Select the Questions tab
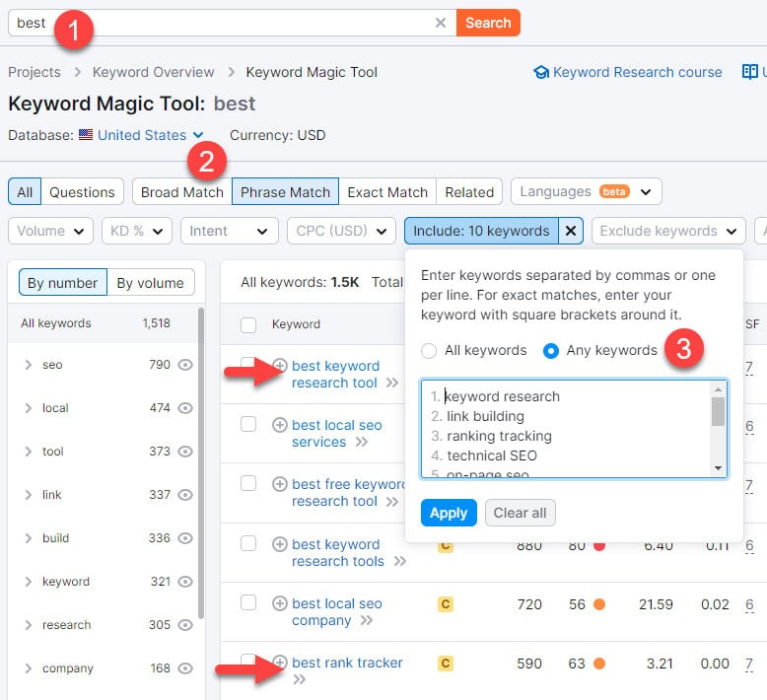This screenshot has width=767, height=700. [82, 192]
